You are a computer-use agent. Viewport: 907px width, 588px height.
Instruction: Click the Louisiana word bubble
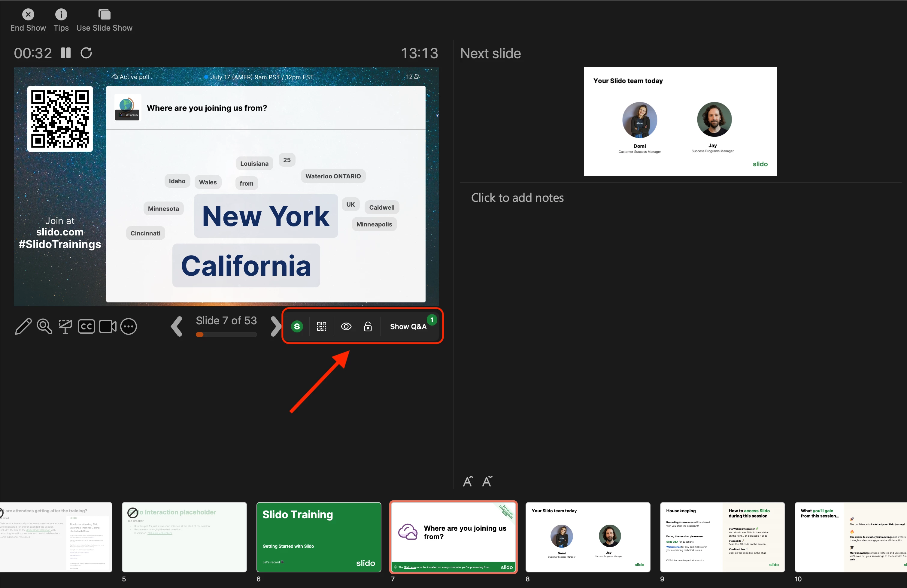(x=254, y=163)
